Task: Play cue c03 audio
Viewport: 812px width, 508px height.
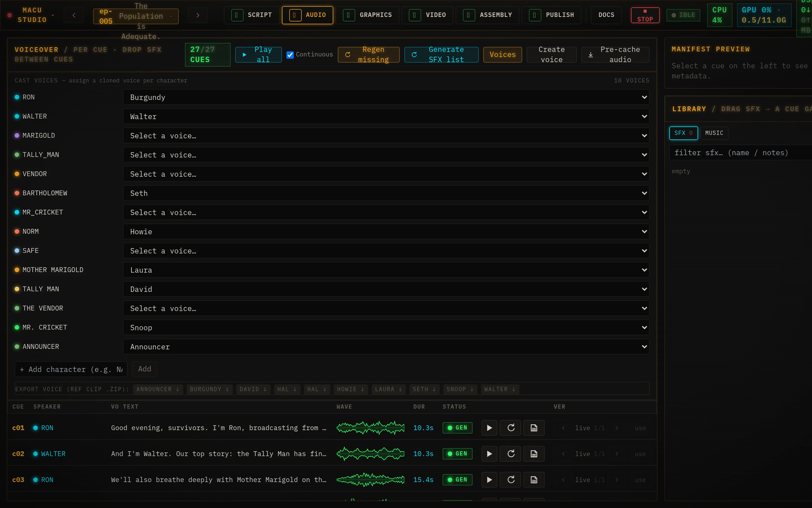Action: point(489,480)
